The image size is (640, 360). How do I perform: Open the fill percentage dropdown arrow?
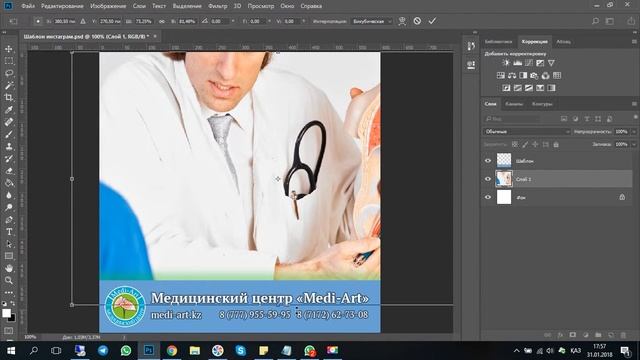click(x=633, y=144)
